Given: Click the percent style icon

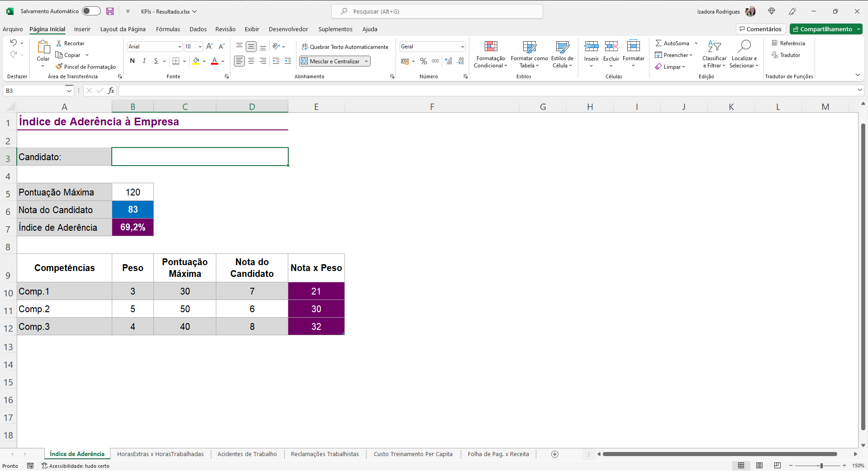Looking at the screenshot, I should click(424, 61).
